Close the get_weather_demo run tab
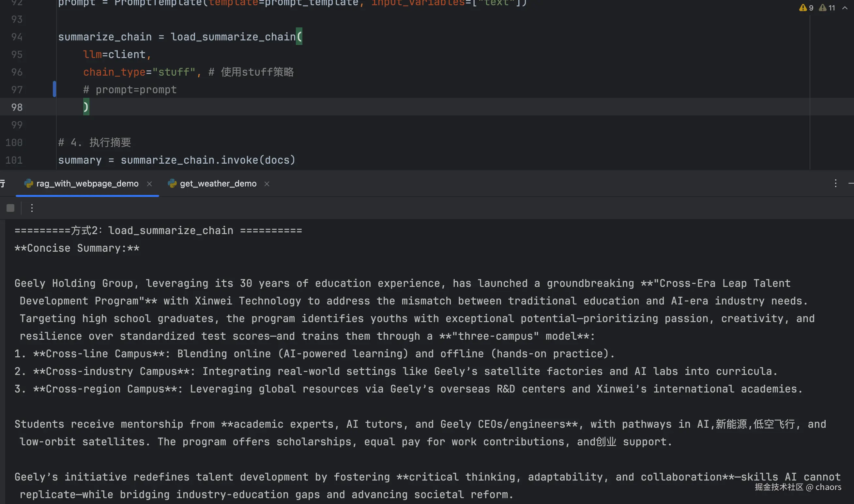The height and width of the screenshot is (504, 854). pyautogui.click(x=267, y=184)
